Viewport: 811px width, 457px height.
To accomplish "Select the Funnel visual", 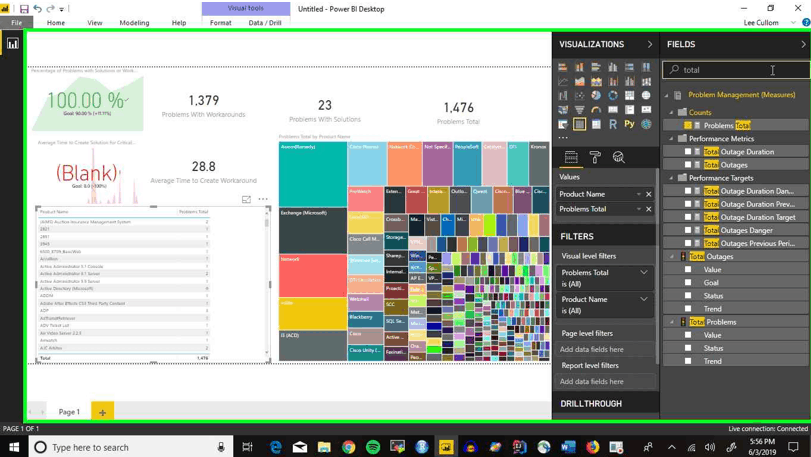I will tap(579, 110).
